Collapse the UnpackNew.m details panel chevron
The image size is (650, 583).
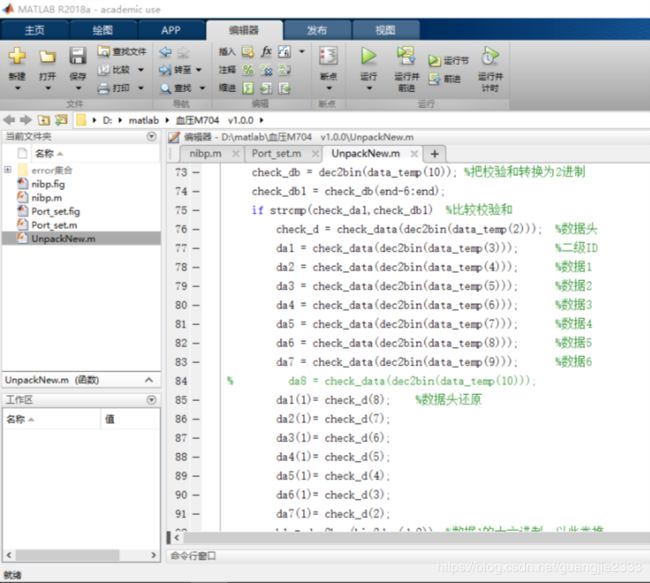[x=149, y=380]
